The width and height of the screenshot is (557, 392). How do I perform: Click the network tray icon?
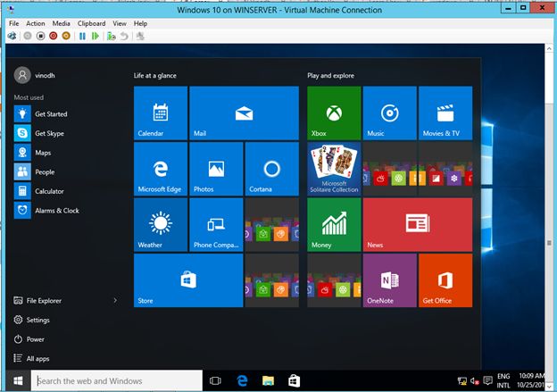(x=462, y=381)
